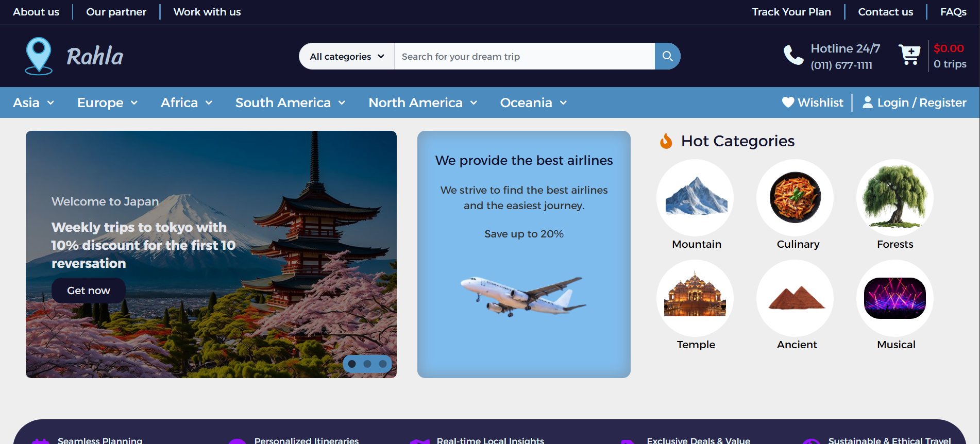
Task: Expand the Asia destinations menu
Action: 33,103
